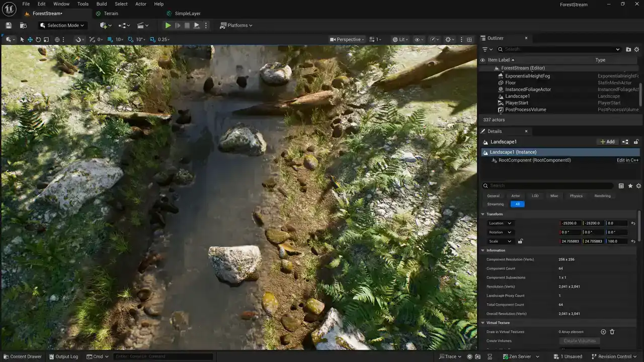Open the Perspective view dropdown
Image resolution: width=644 pixels, height=362 pixels.
tap(347, 40)
